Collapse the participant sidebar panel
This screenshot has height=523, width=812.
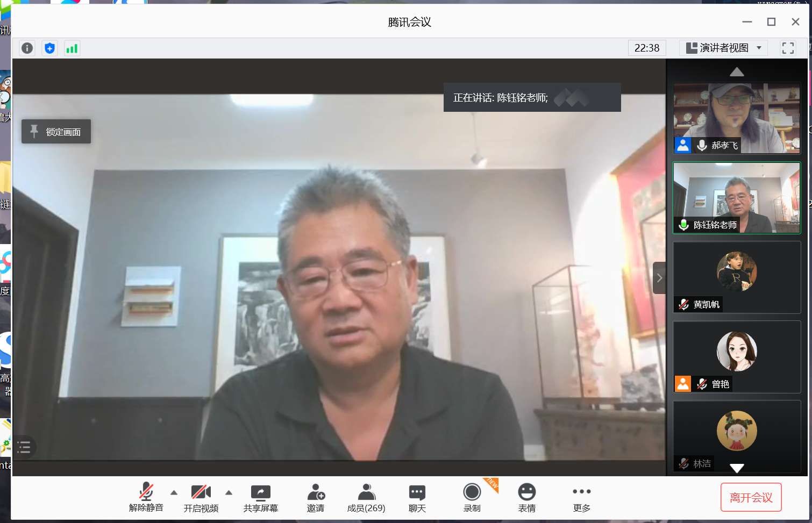[659, 278]
